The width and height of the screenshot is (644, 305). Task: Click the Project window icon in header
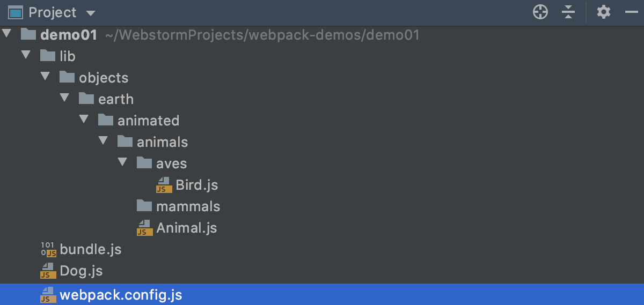click(x=15, y=12)
